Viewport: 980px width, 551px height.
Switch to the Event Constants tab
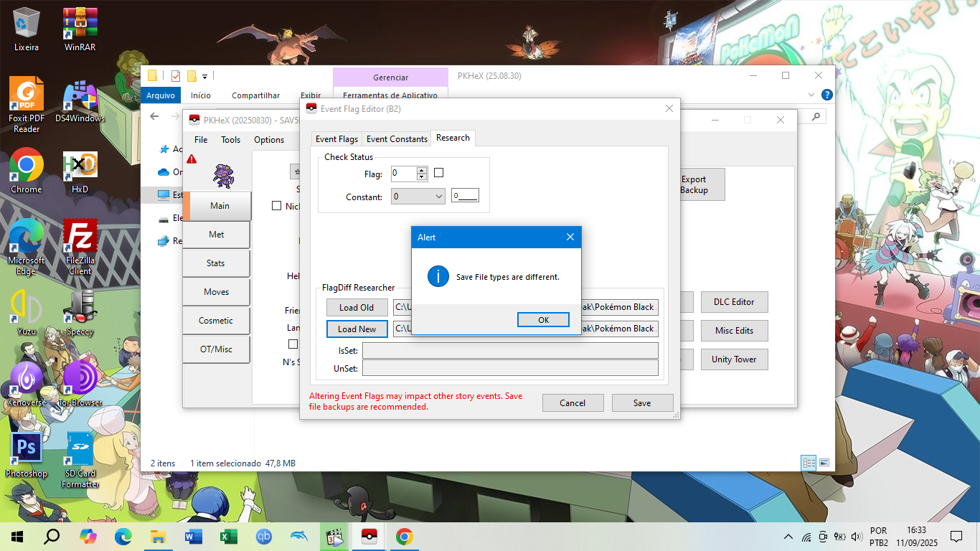[397, 139]
